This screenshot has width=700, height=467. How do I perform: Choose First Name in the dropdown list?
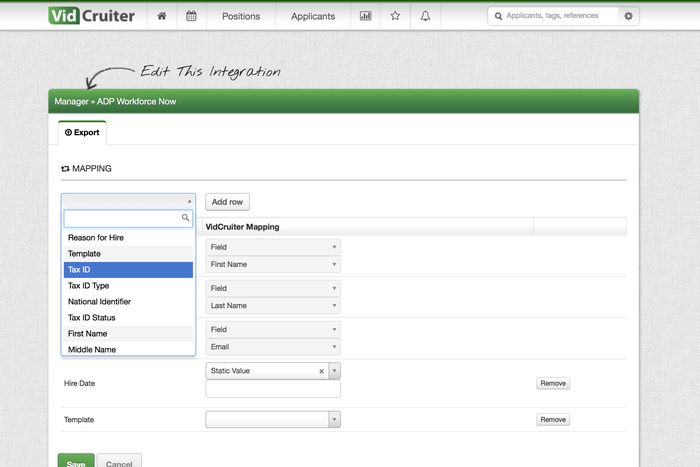pos(128,334)
